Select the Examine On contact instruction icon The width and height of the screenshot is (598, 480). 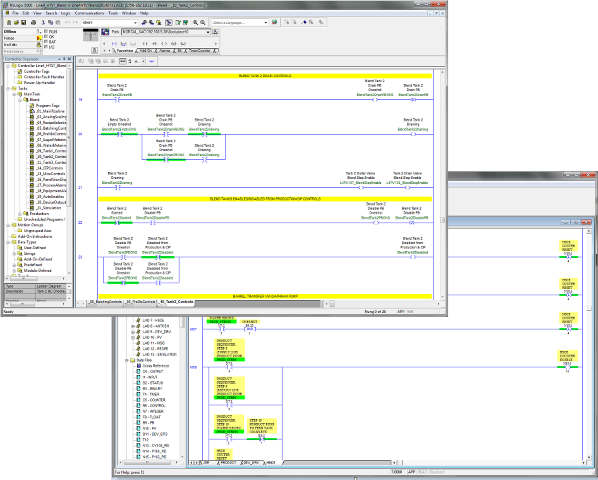point(145,44)
